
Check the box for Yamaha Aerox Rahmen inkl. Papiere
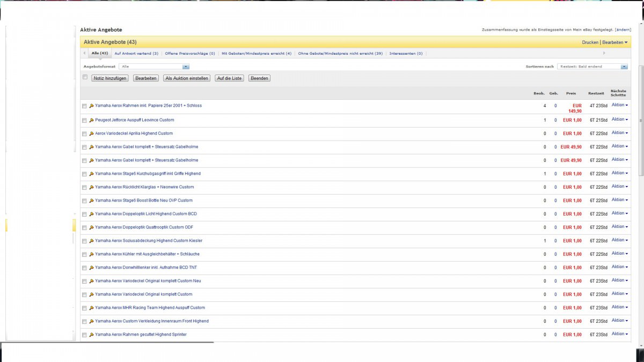click(84, 106)
